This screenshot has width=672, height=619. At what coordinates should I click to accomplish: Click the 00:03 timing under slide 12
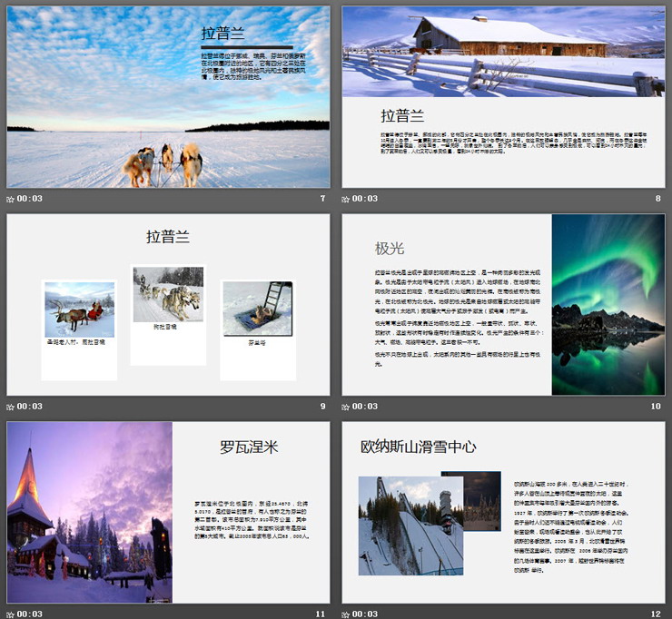[x=365, y=614]
